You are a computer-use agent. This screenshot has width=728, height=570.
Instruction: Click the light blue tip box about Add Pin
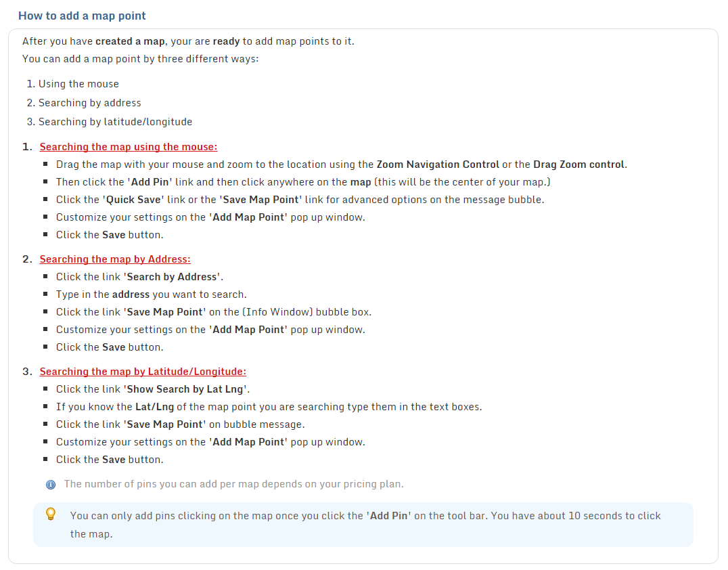(x=363, y=525)
